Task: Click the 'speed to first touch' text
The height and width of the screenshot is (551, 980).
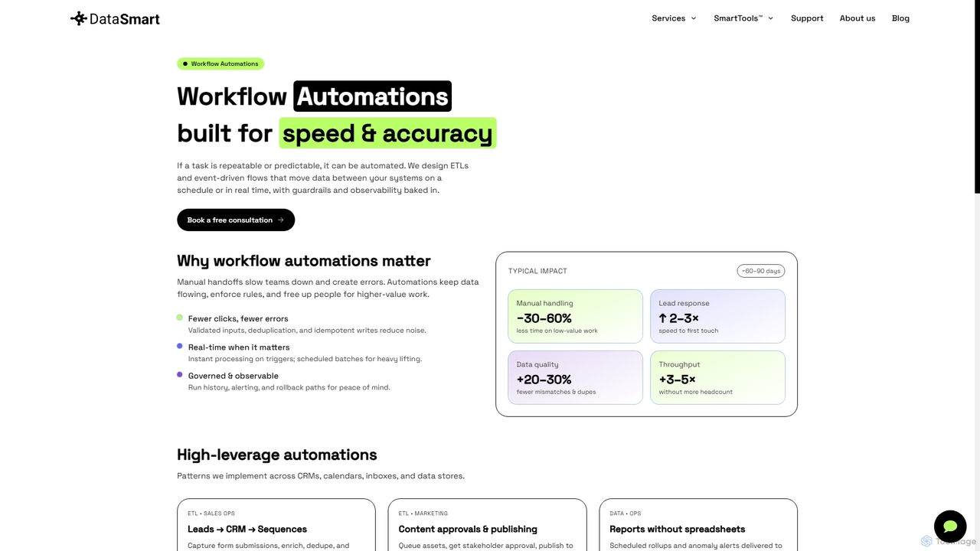Action: coord(688,331)
